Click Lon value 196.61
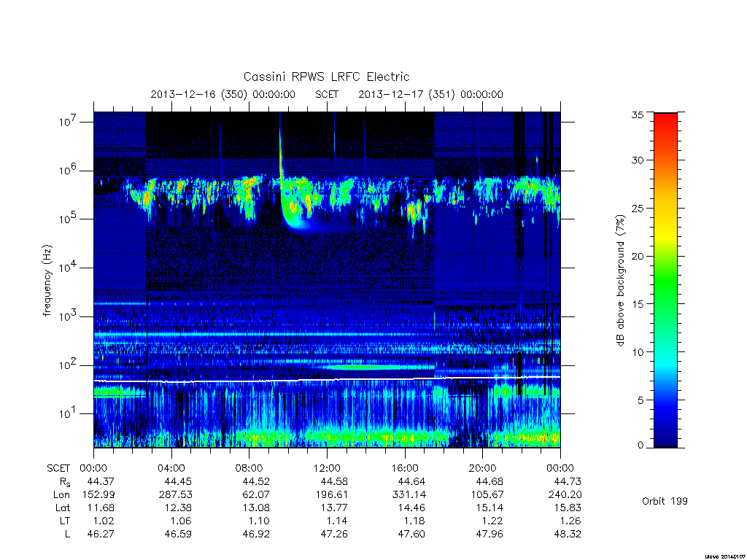Screen dimensions: 747x560 332,495
